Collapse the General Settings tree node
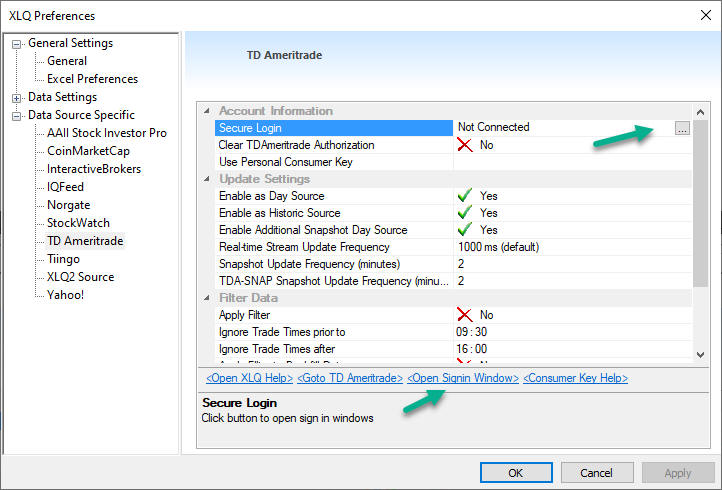 pyautogui.click(x=16, y=44)
